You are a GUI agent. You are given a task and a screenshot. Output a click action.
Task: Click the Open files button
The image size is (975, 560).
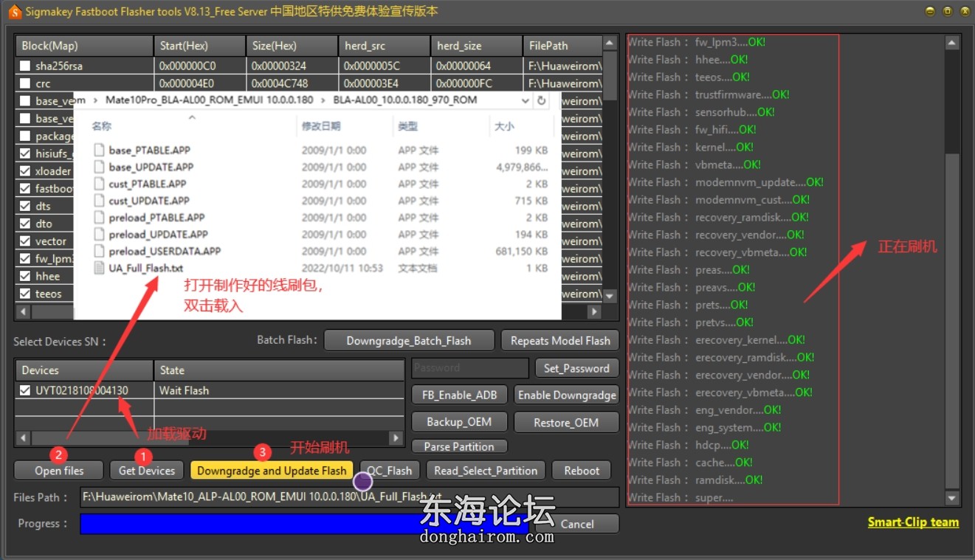click(59, 471)
